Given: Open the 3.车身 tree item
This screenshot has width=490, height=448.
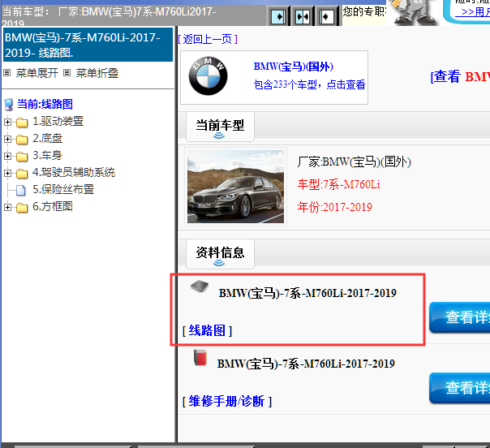Looking at the screenshot, I should pos(48,155).
